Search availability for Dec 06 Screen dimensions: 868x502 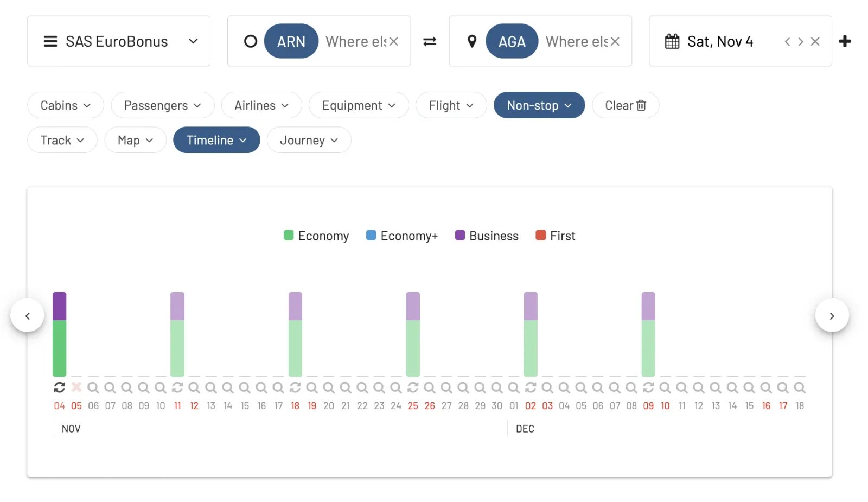(598, 387)
